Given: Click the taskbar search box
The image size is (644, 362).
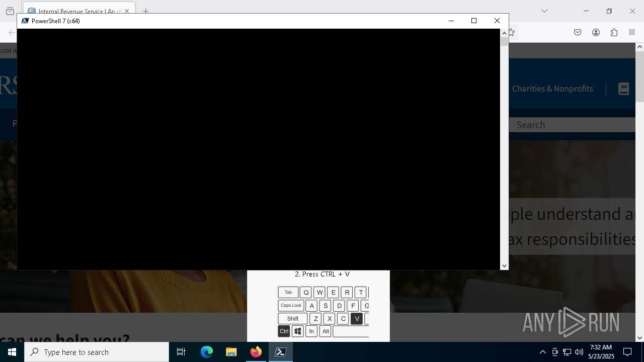Looking at the screenshot, I should point(97,352).
